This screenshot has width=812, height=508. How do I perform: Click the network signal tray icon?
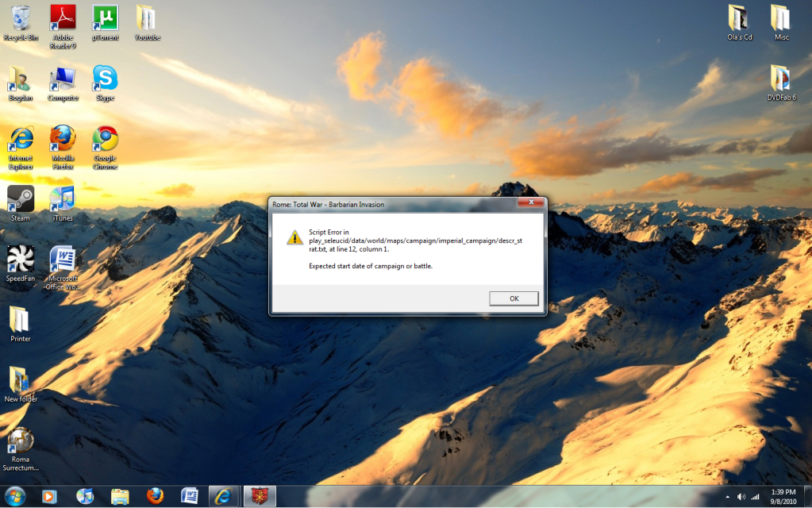[x=755, y=497]
